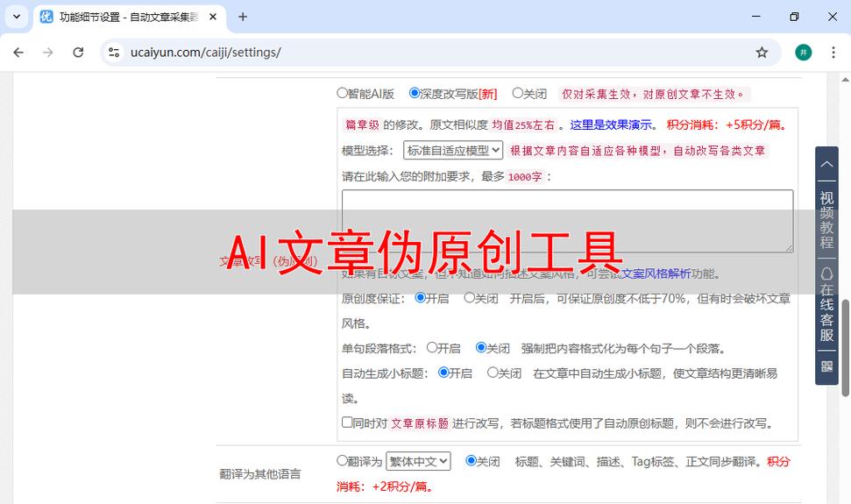Open 文案风格解析 link
This screenshot has height=504, width=851.
[656, 273]
